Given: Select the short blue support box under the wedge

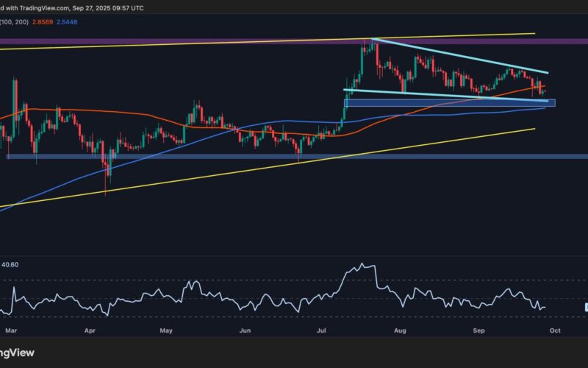Looking at the screenshot, I should (448, 103).
